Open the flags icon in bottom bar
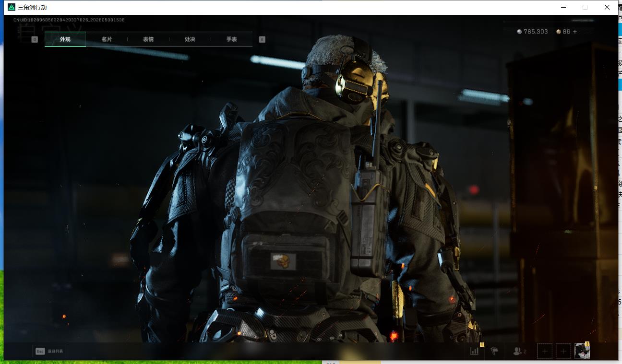Image resolution: width=622 pixels, height=364 pixels. [494, 352]
